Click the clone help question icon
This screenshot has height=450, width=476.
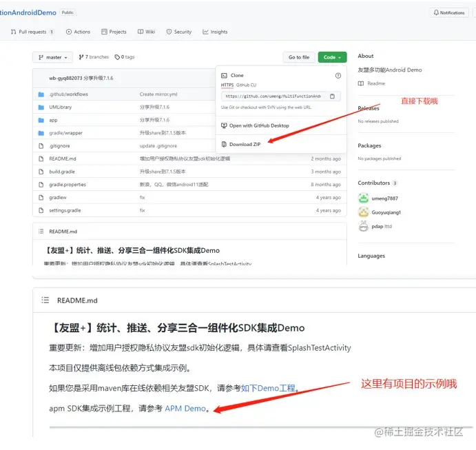[338, 76]
